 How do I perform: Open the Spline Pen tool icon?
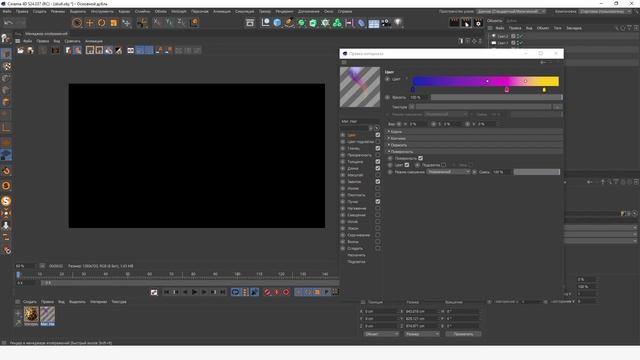(x=289, y=23)
